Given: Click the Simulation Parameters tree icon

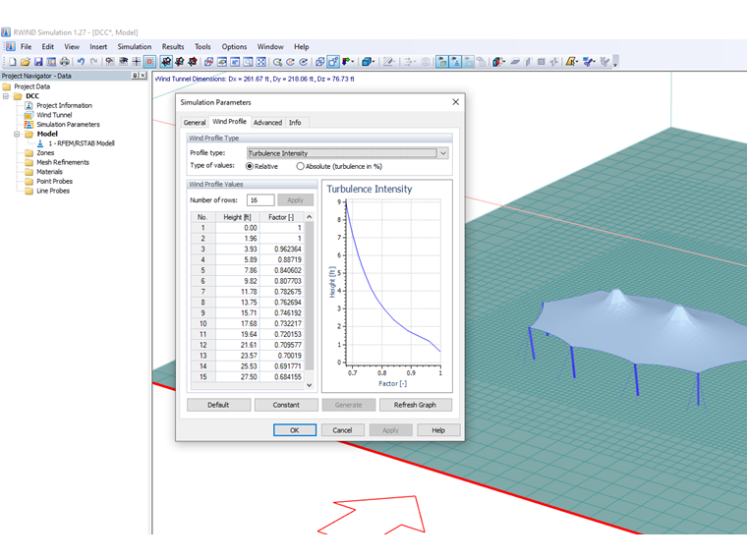Looking at the screenshot, I should click(x=29, y=125).
